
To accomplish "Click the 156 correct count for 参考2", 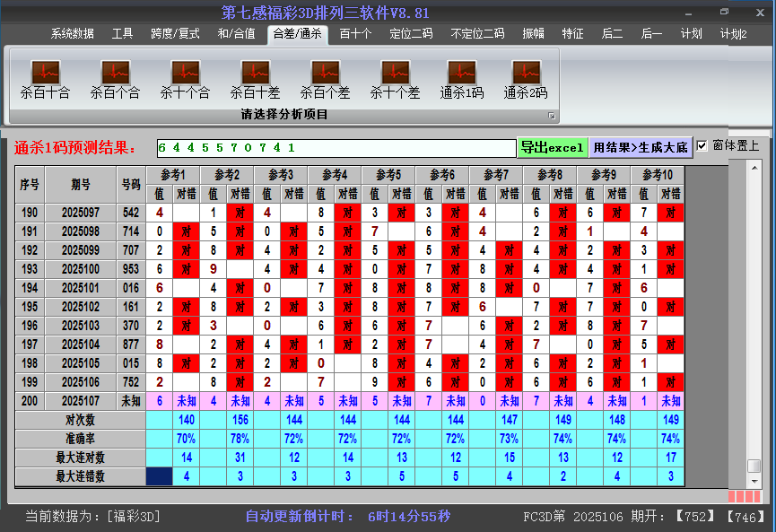I will point(240,420).
